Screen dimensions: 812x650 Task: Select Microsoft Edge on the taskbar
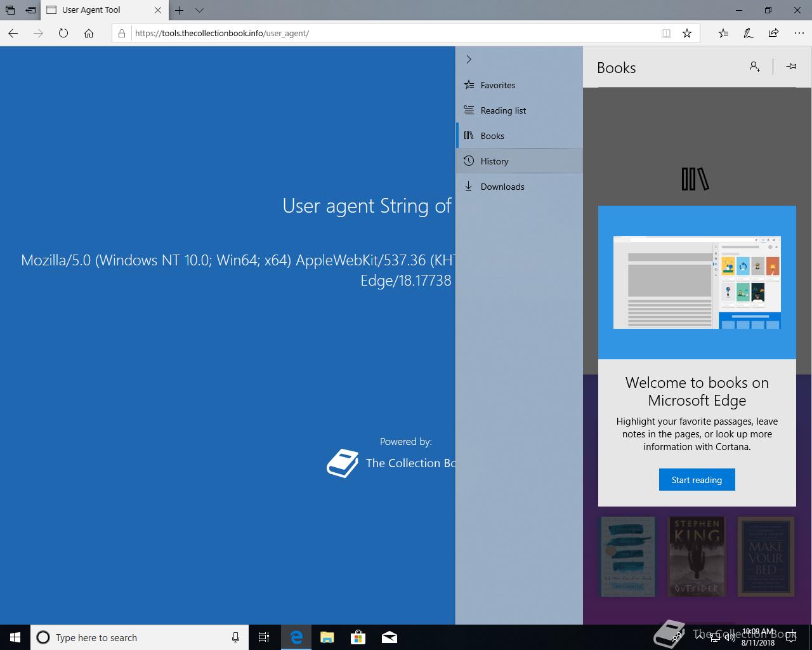point(296,637)
